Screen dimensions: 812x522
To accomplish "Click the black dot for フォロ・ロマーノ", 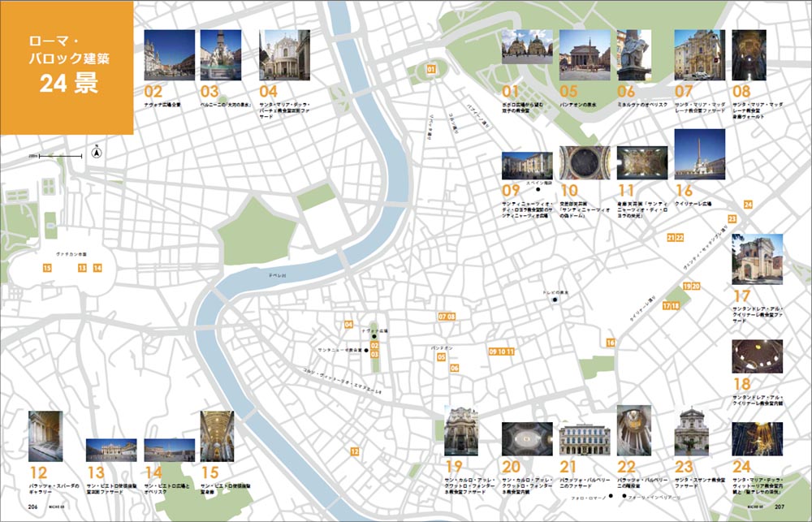I will point(611,495).
